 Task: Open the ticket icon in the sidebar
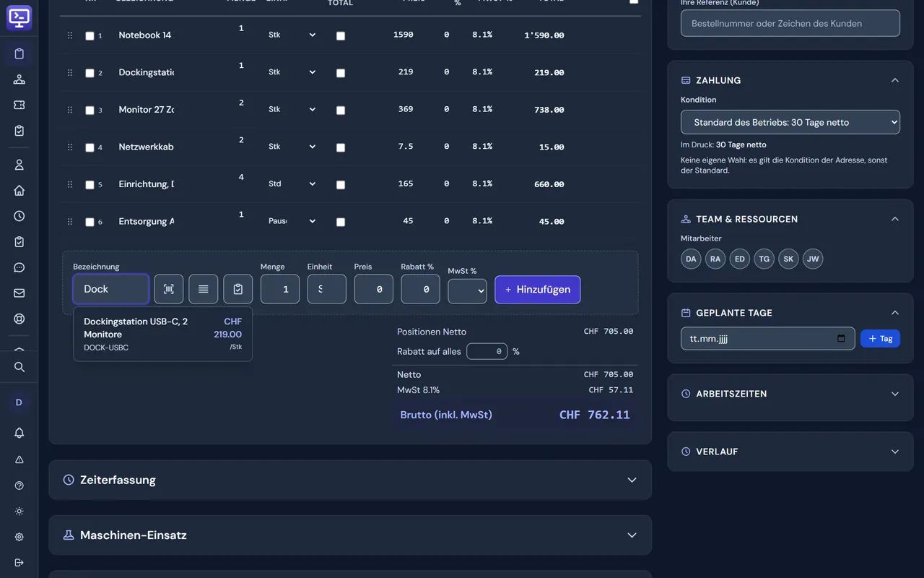(x=19, y=105)
